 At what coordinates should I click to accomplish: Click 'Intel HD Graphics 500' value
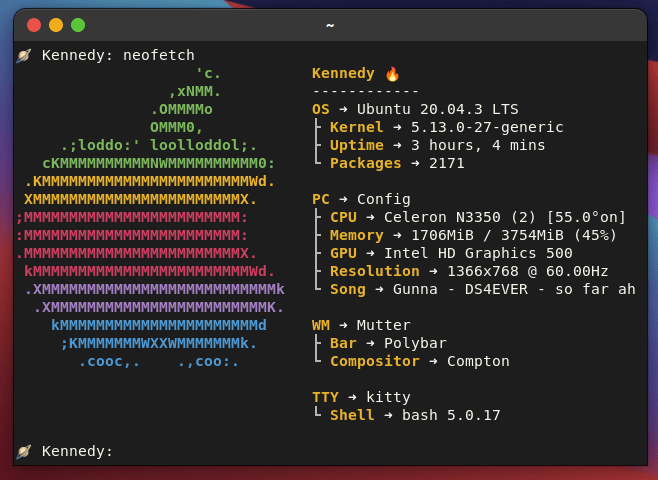pos(478,253)
